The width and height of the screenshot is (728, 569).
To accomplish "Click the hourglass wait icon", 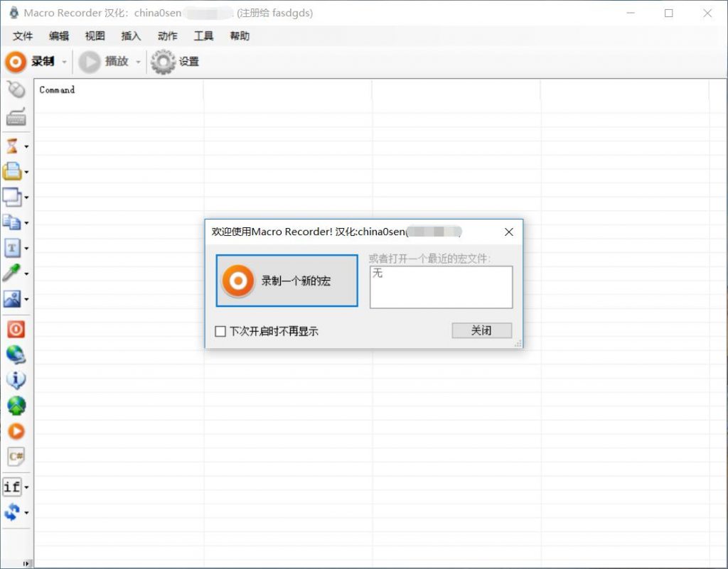I will pos(12,146).
